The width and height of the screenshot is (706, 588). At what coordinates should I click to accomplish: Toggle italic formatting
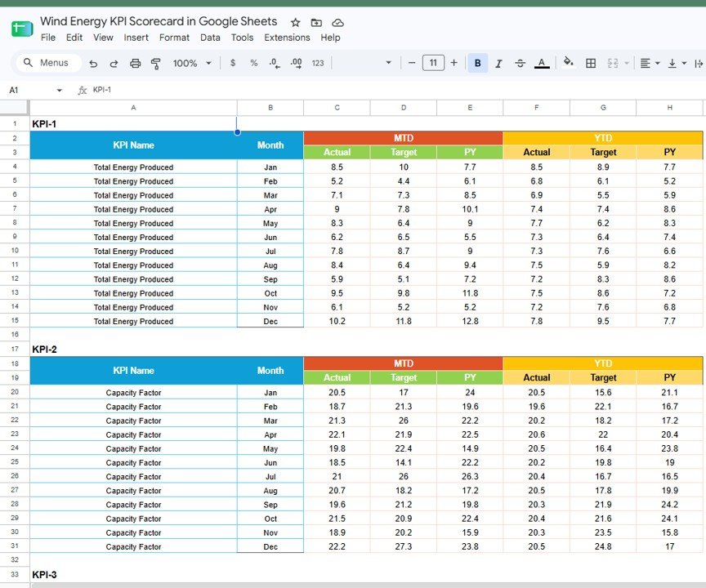point(498,64)
